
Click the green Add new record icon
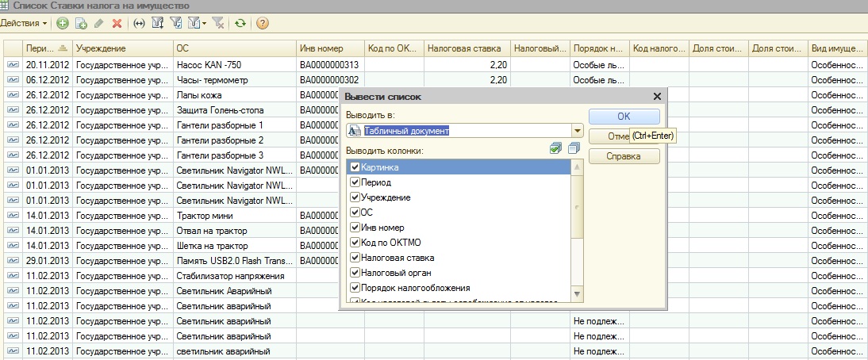pyautogui.click(x=63, y=24)
